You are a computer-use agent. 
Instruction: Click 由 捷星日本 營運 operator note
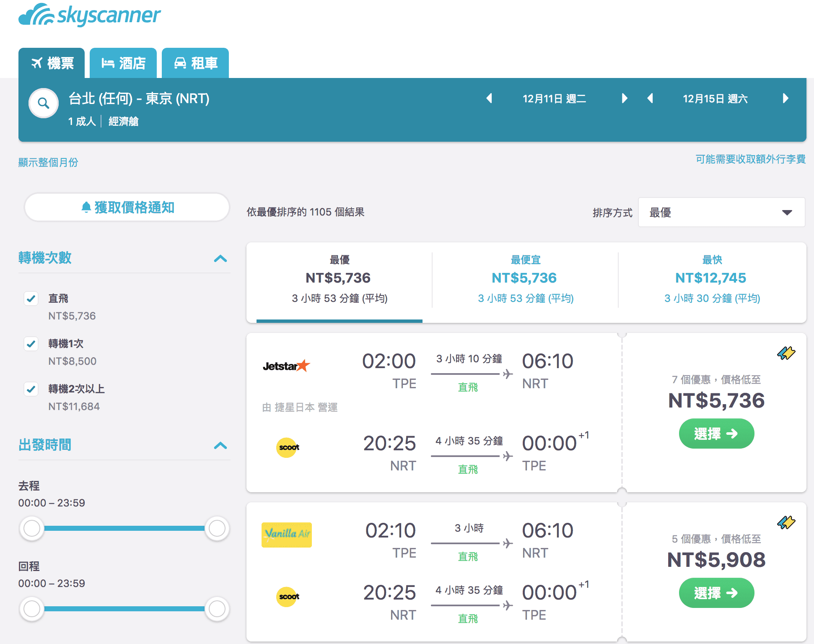(300, 408)
